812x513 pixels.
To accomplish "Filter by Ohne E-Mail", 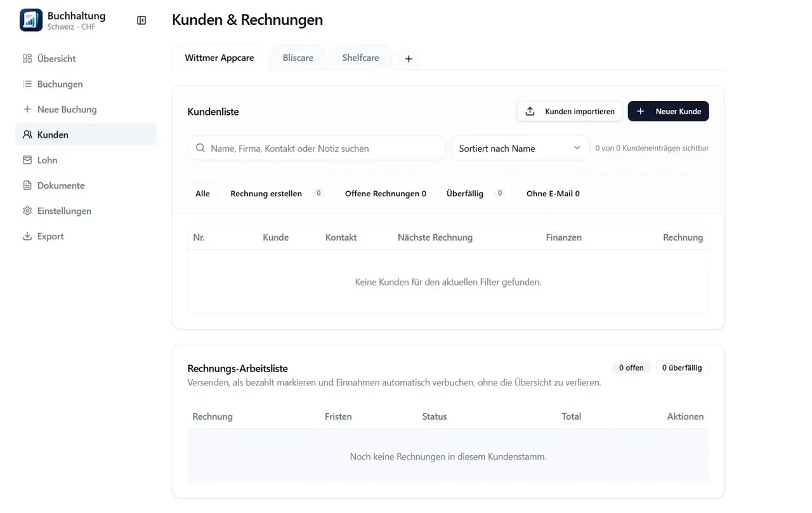I will (x=553, y=194).
